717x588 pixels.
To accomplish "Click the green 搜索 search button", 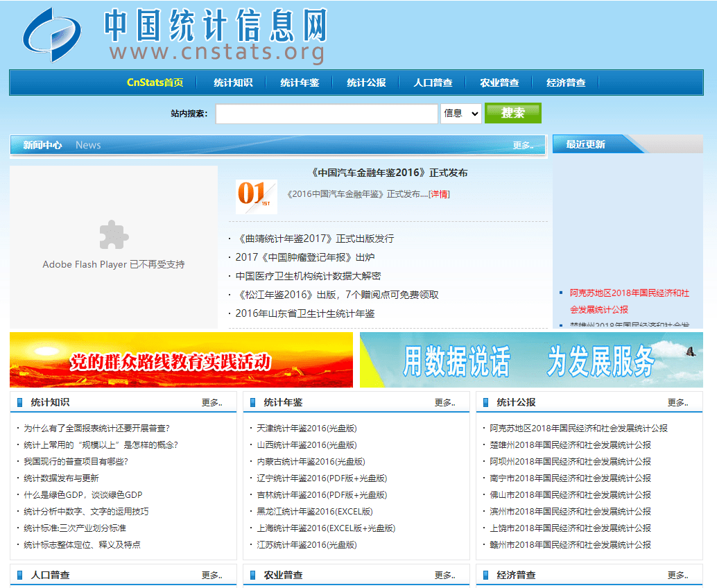I will 512,113.
